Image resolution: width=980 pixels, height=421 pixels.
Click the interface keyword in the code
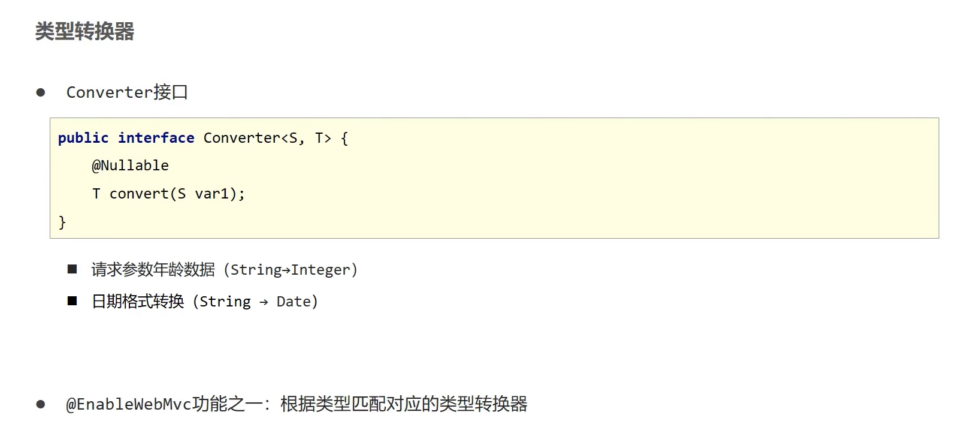[x=156, y=138]
